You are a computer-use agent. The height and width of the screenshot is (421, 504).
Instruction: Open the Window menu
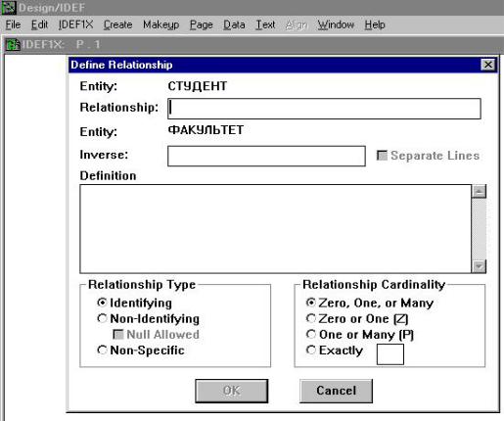click(336, 24)
